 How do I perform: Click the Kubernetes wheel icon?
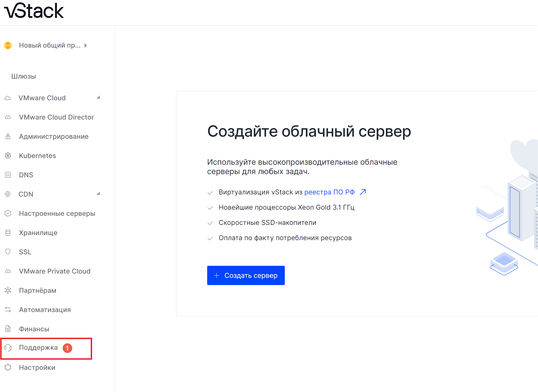(x=8, y=156)
